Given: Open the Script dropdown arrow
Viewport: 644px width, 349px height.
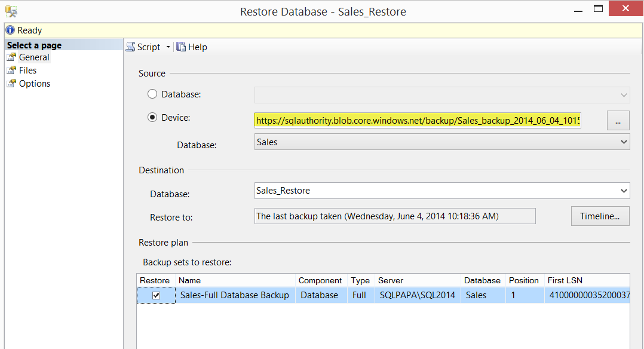Looking at the screenshot, I should coord(168,47).
